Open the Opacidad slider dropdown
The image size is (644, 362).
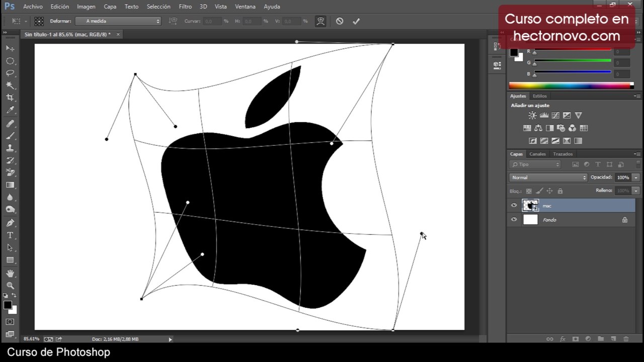(636, 177)
